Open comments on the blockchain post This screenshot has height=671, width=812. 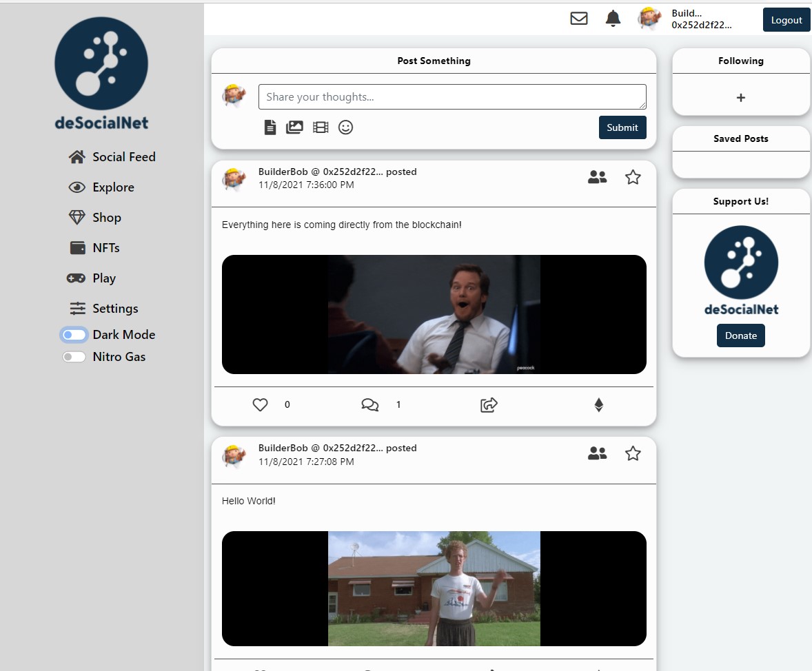pyautogui.click(x=369, y=405)
